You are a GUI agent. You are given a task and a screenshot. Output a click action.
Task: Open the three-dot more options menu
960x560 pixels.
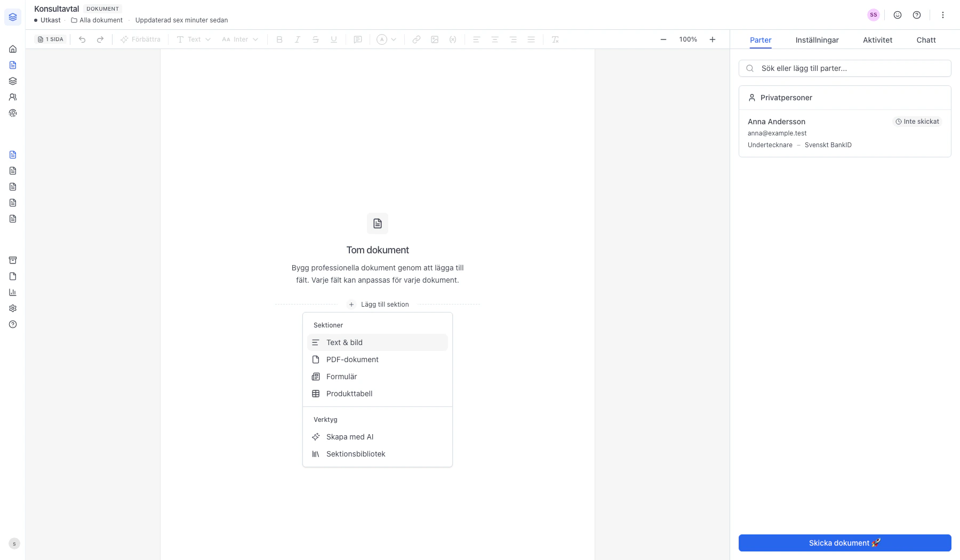(943, 15)
